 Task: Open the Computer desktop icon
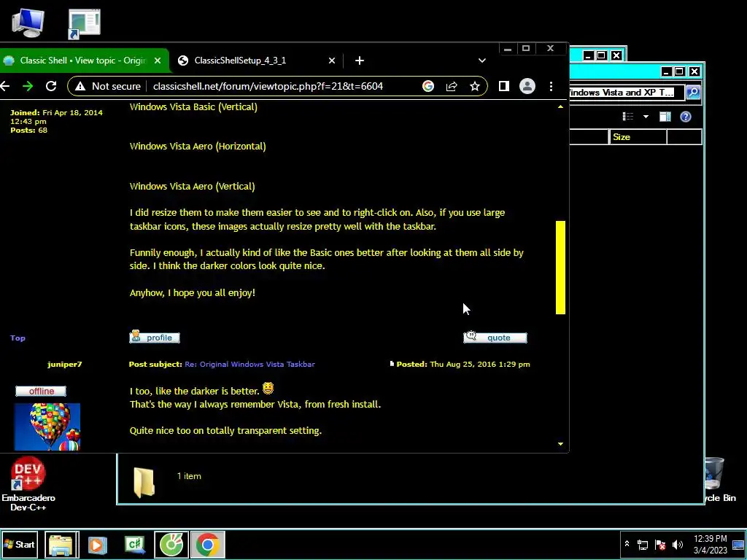click(28, 23)
